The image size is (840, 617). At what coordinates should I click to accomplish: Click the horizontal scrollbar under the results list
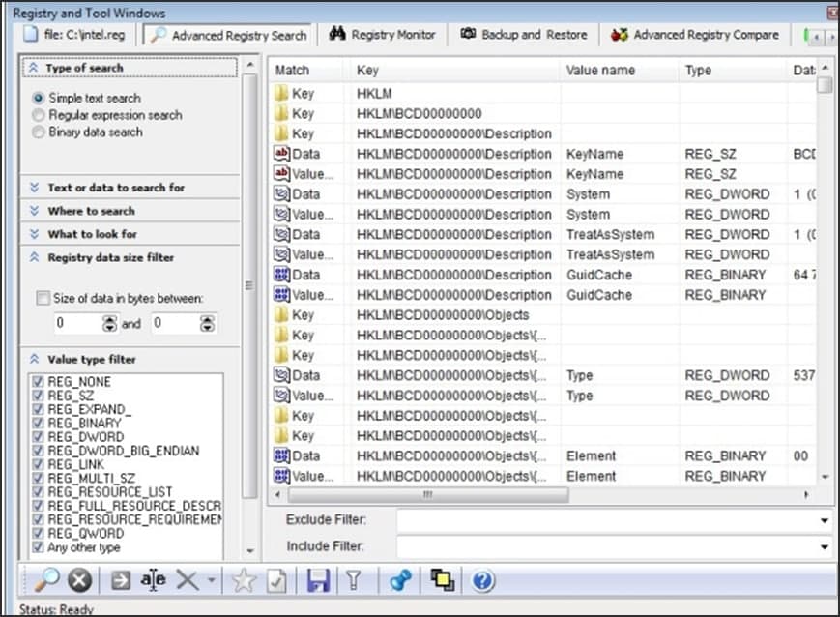[541, 494]
